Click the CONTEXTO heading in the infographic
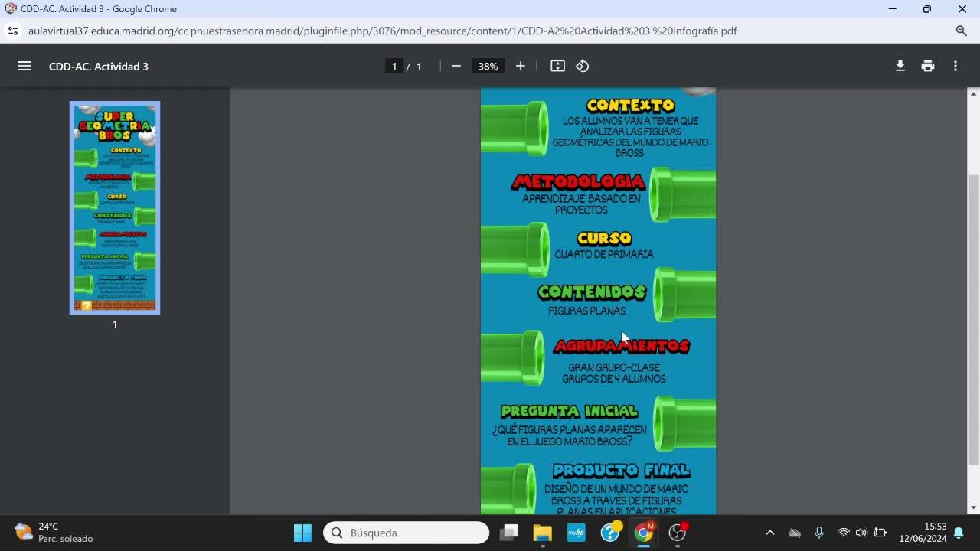Viewport: 980px width, 551px height. click(x=630, y=106)
